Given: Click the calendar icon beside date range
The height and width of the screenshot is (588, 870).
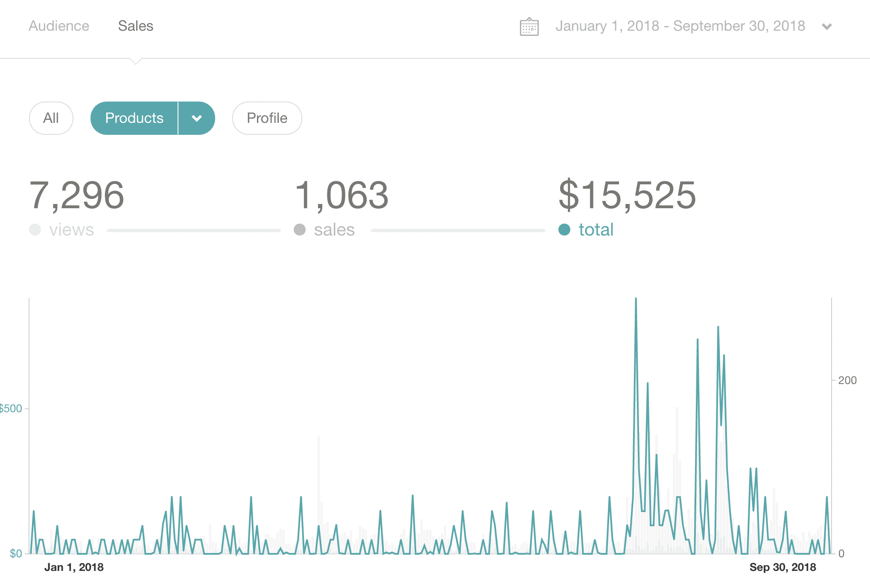Looking at the screenshot, I should click(x=529, y=26).
